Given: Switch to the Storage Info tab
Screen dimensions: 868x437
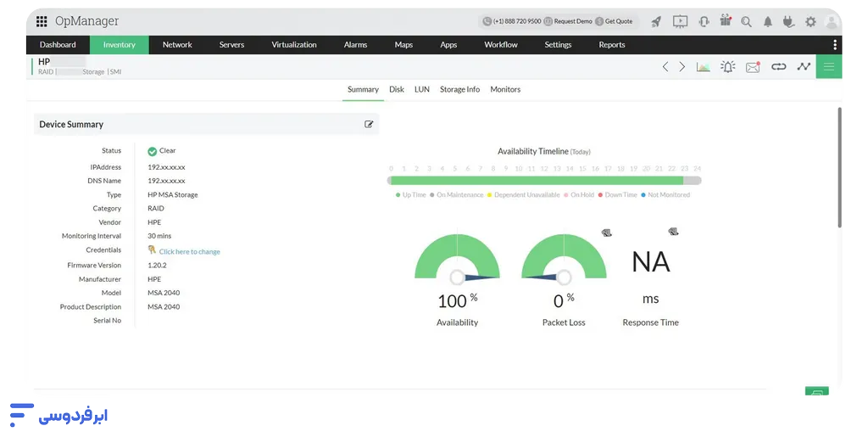Looking at the screenshot, I should [459, 89].
